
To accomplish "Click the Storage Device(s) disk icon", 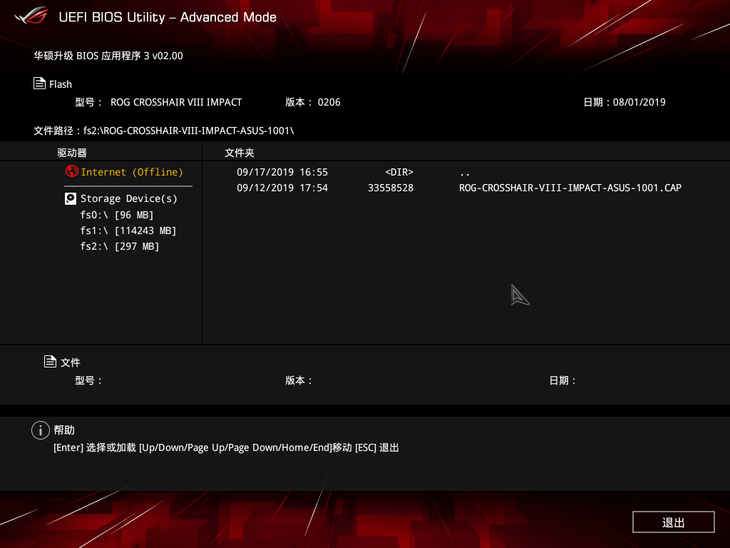I will pyautogui.click(x=70, y=199).
